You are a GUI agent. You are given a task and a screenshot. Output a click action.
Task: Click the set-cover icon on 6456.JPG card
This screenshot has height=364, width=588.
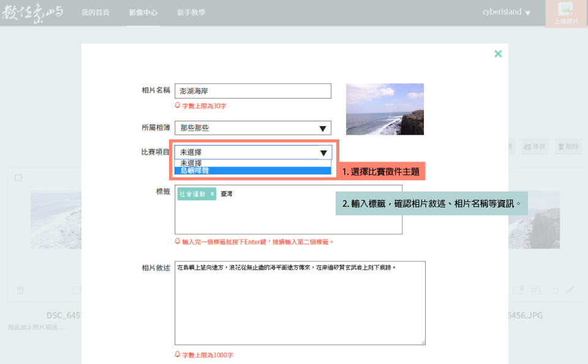click(518, 290)
